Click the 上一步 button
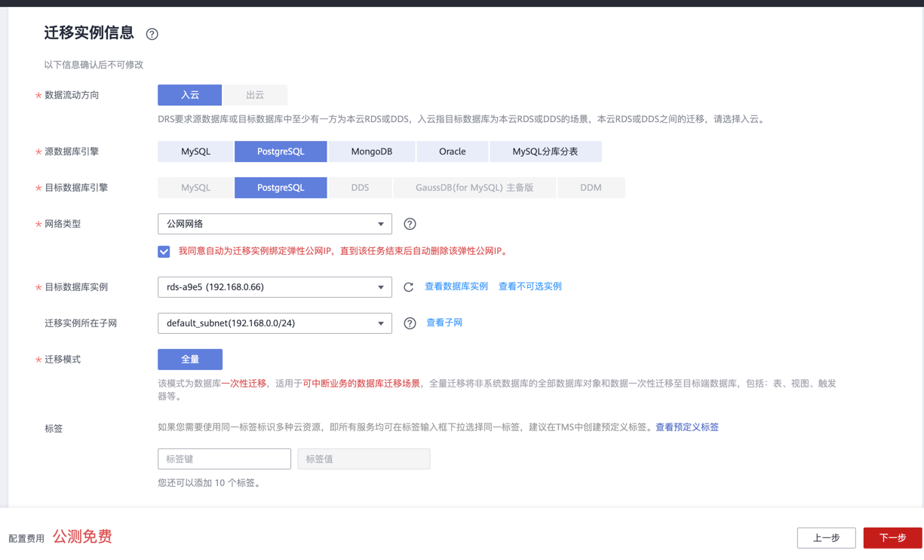The width and height of the screenshot is (924, 560). tap(826, 537)
